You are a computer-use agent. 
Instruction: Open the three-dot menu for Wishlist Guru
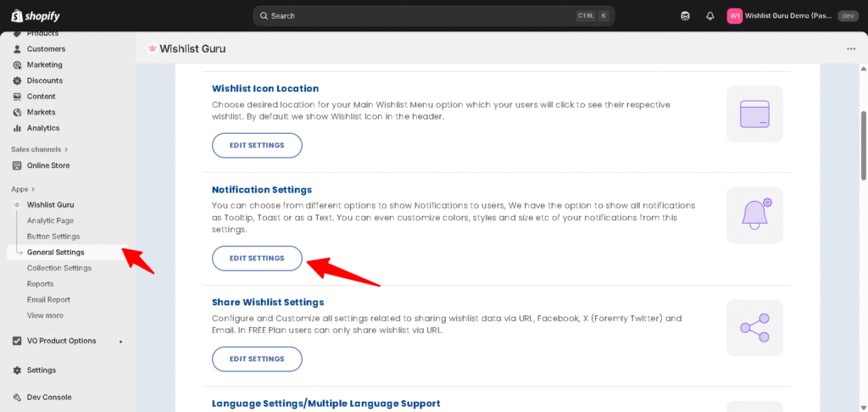(x=851, y=49)
